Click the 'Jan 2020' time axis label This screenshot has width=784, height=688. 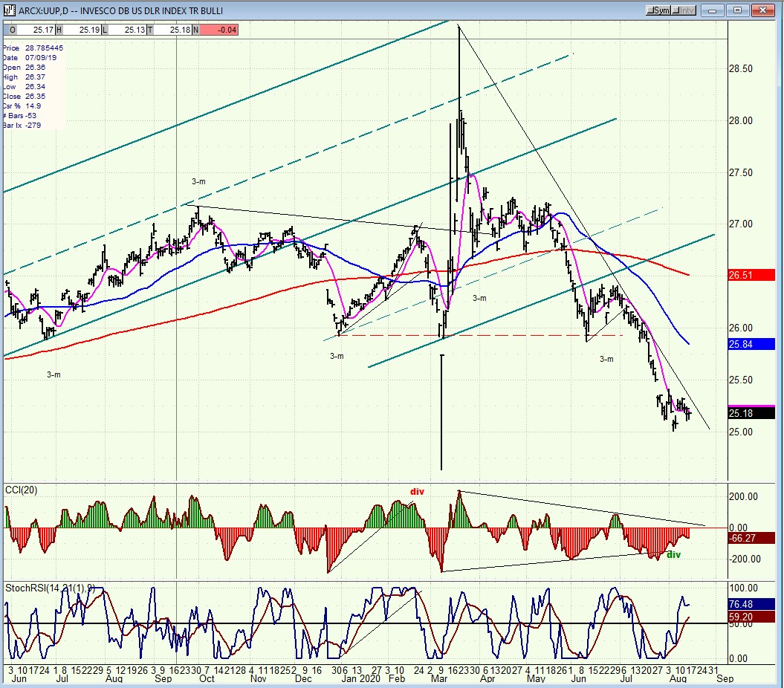tap(360, 678)
